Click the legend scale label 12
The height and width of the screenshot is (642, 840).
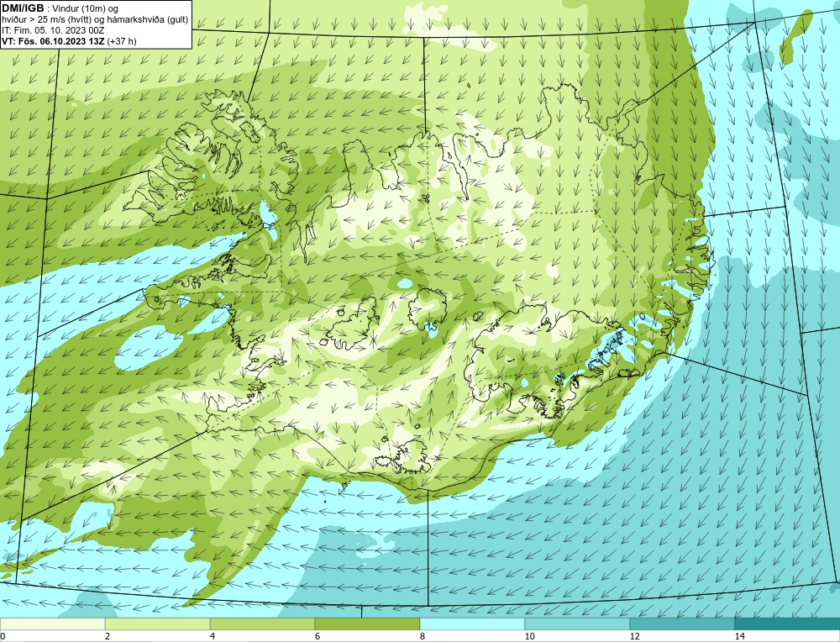[634, 636]
